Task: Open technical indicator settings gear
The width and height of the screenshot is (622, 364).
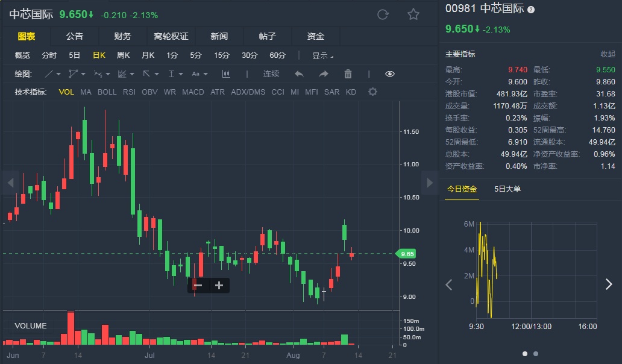Action: pyautogui.click(x=372, y=92)
